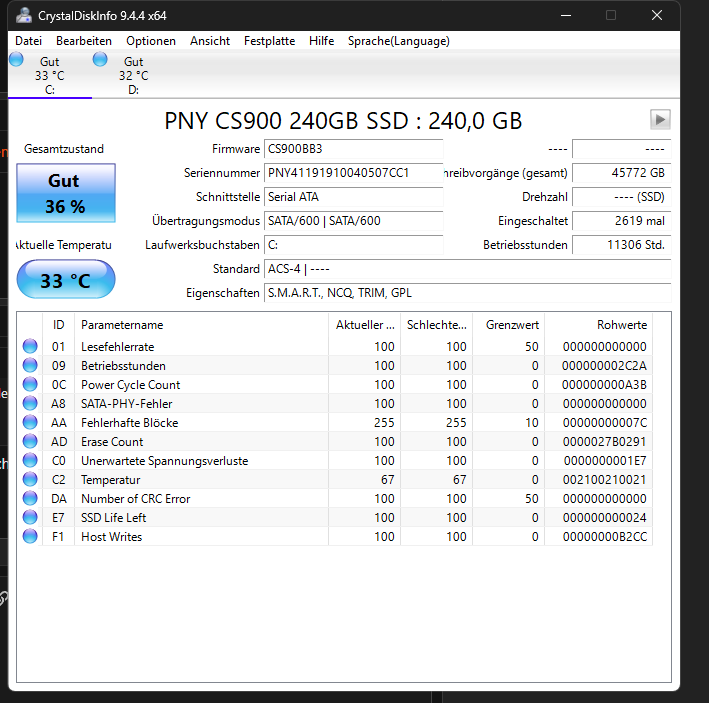Click raw value 00000000B2CC

coord(605,537)
